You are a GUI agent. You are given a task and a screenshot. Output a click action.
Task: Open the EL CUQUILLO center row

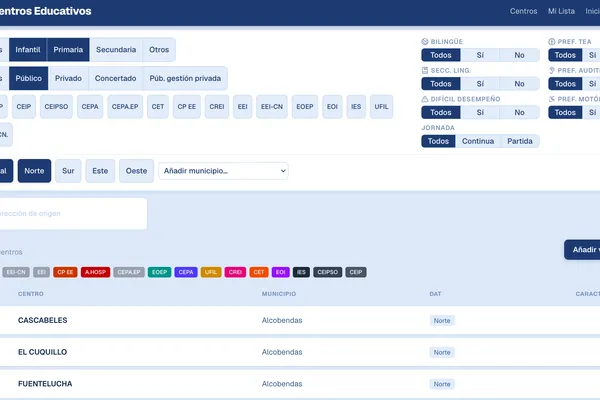[x=300, y=352]
